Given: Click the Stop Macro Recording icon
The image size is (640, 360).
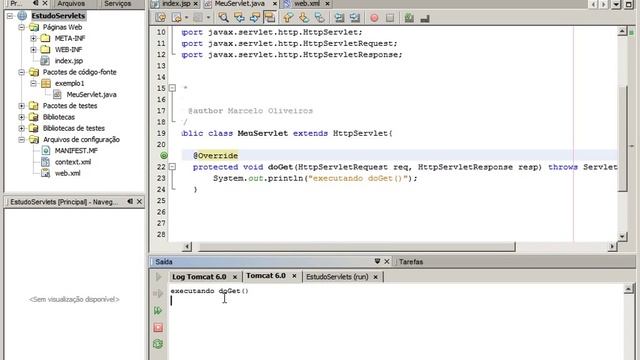Looking at the screenshot, I should tap(390, 18).
